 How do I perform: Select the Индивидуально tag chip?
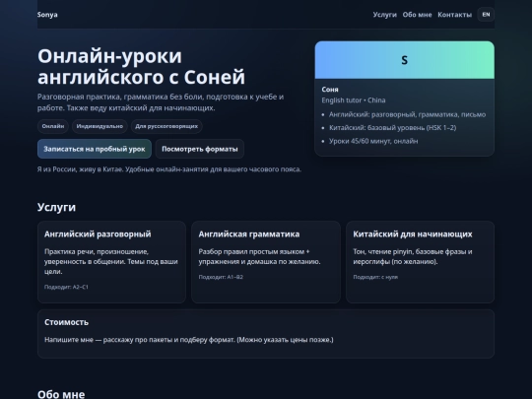click(100, 126)
